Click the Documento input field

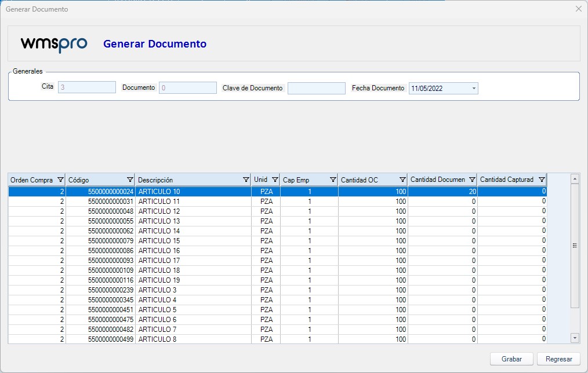pos(188,88)
